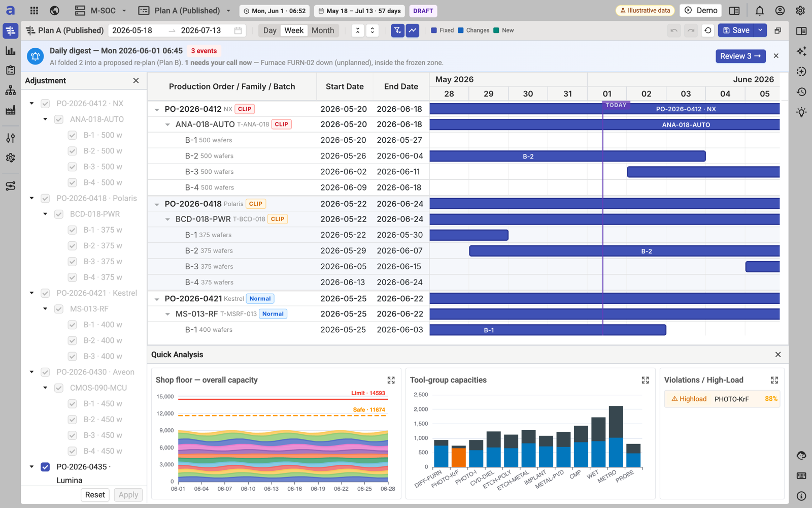Open the AI sparkle icon on right rail
This screenshot has height=508, width=812.
(x=801, y=51)
